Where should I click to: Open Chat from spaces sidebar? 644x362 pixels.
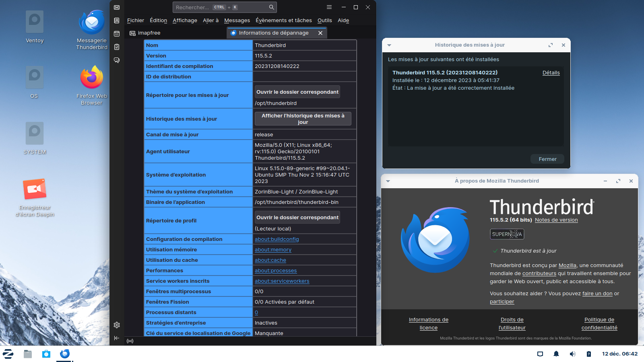coord(117,60)
